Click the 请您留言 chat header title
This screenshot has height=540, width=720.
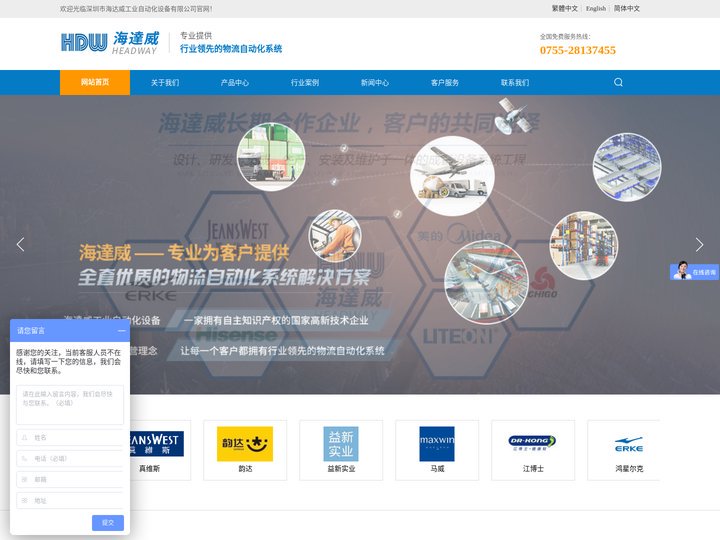31,331
